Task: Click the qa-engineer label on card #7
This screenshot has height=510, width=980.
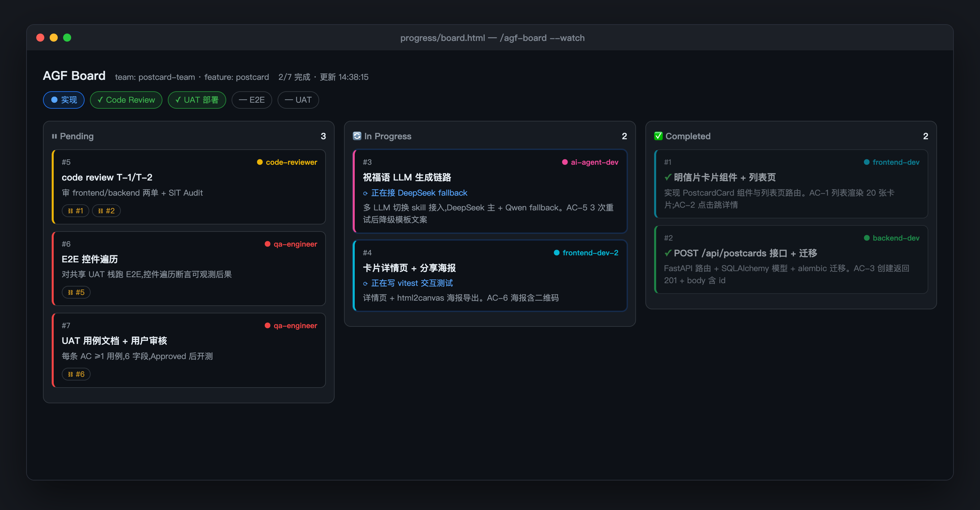Action: pyautogui.click(x=295, y=325)
